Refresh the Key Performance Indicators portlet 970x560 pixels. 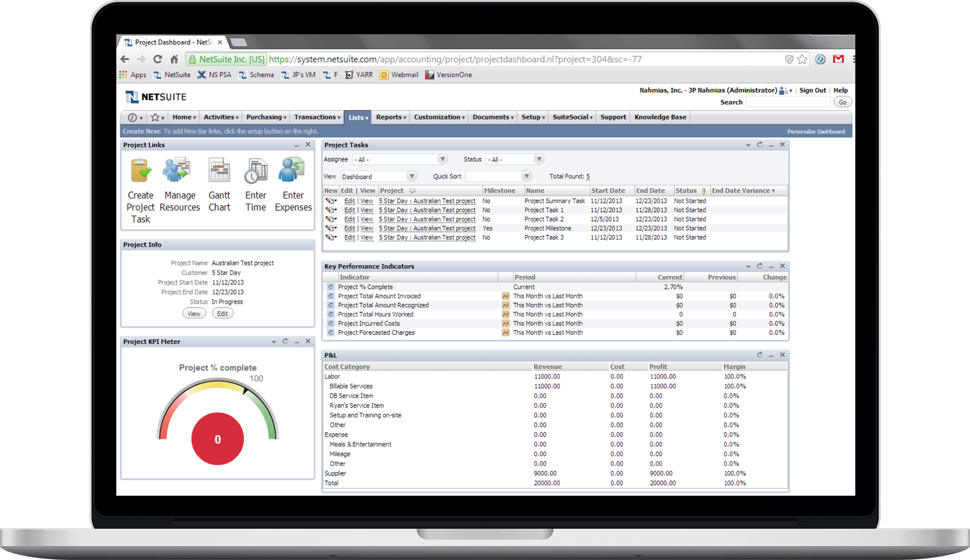click(760, 266)
